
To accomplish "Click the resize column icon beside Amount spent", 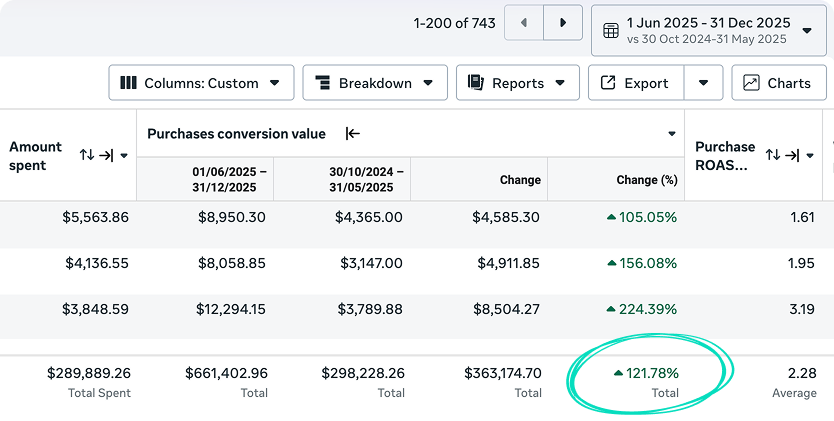I will point(107,155).
